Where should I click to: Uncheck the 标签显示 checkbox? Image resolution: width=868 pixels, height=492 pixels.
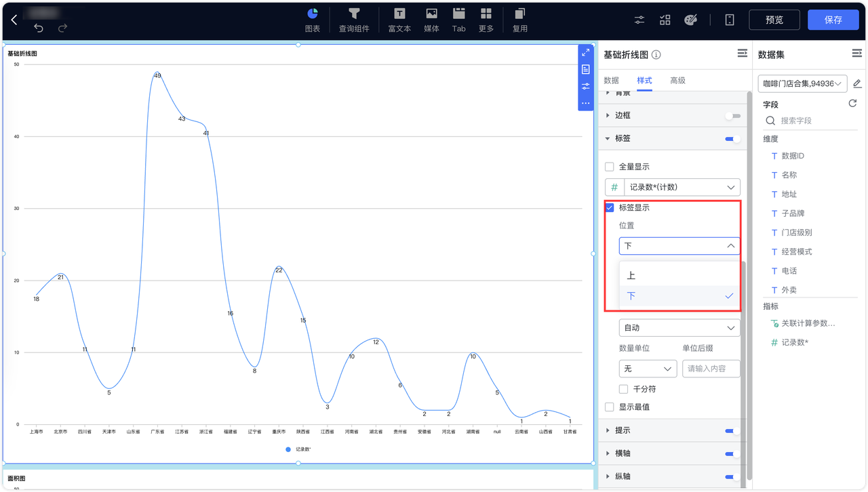[608, 207]
